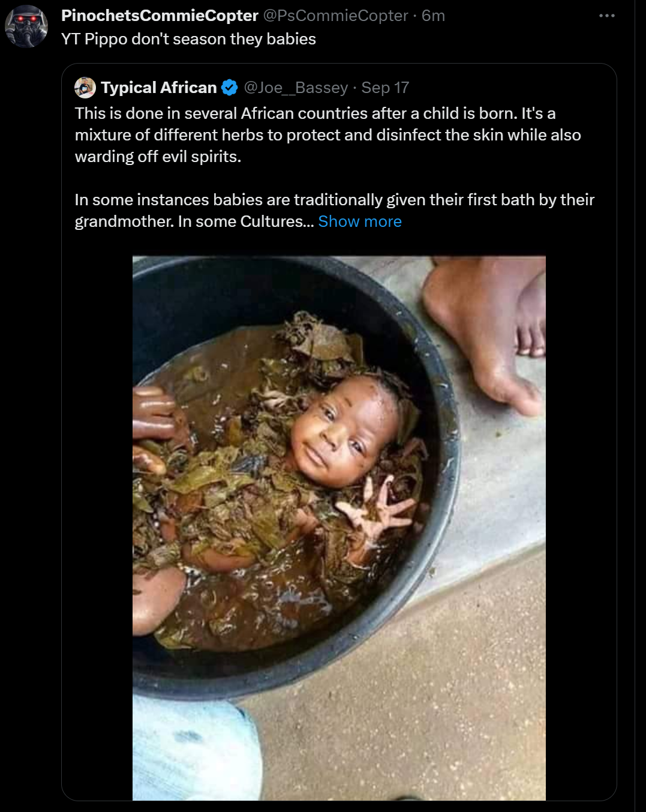Expand quoted post with Show more
This screenshot has height=812, width=646.
pyautogui.click(x=360, y=221)
